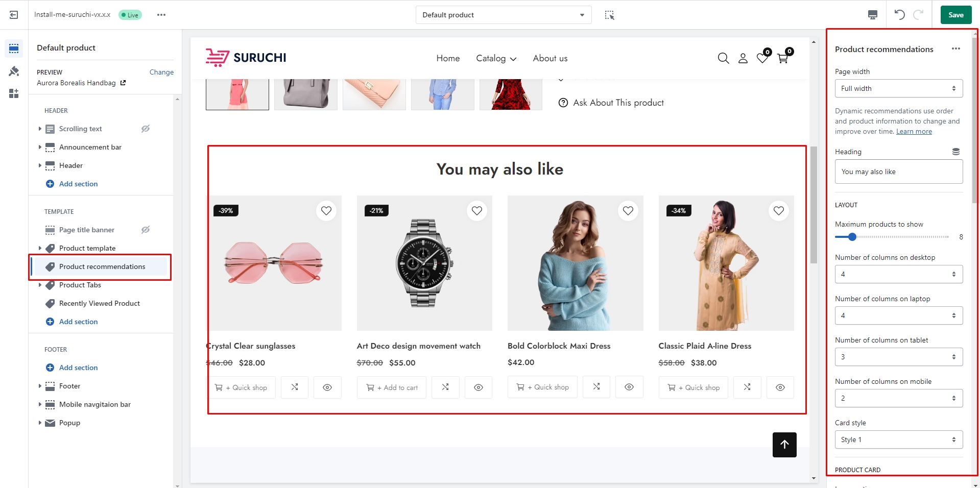This screenshot has height=488, width=980.
Task: Activate the inspector selection tool icon
Action: 609,15
